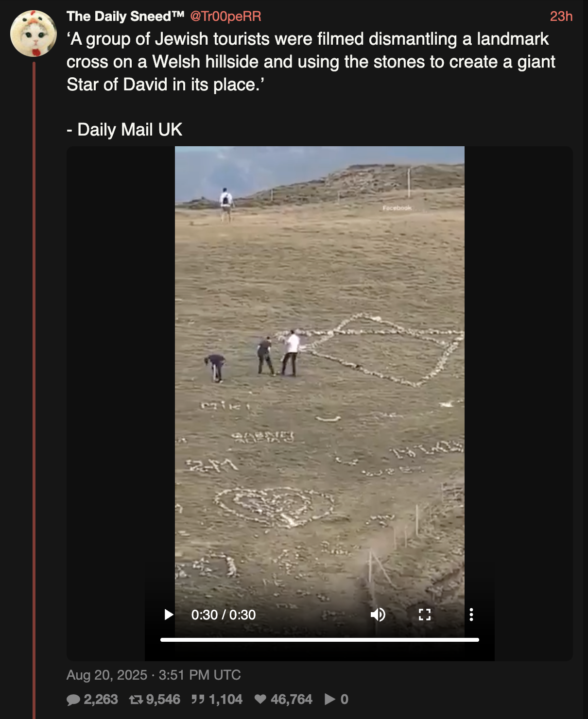Open The Daily Sneed cat avatar

(34, 34)
